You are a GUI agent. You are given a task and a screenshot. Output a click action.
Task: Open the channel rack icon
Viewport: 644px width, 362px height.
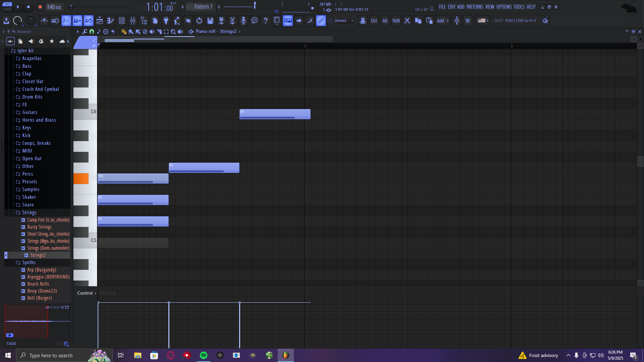(x=122, y=21)
